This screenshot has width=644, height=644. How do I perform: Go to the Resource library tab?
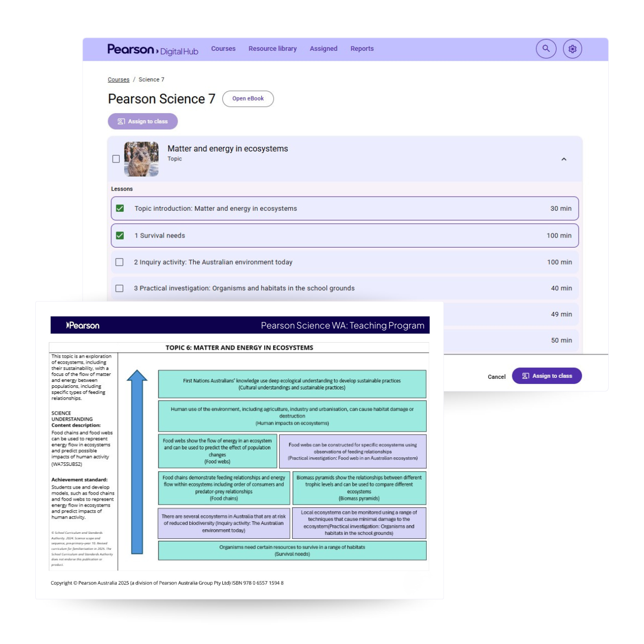272,49
